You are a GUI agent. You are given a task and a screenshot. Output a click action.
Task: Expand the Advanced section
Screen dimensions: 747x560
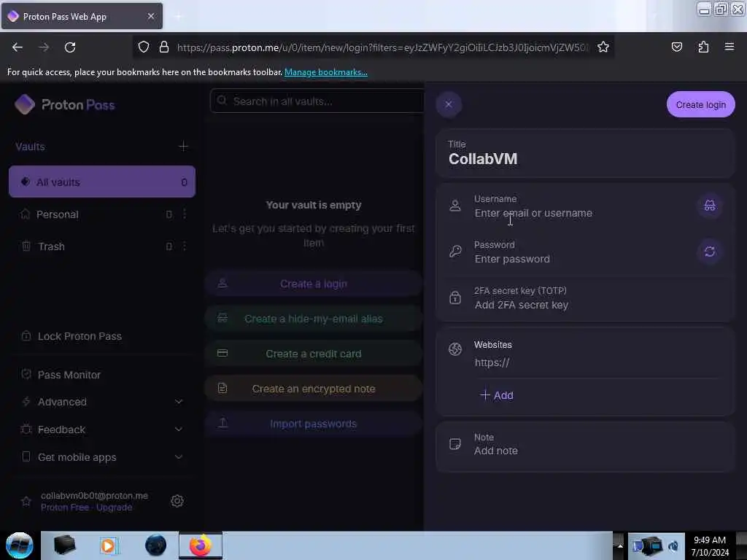[102, 402]
